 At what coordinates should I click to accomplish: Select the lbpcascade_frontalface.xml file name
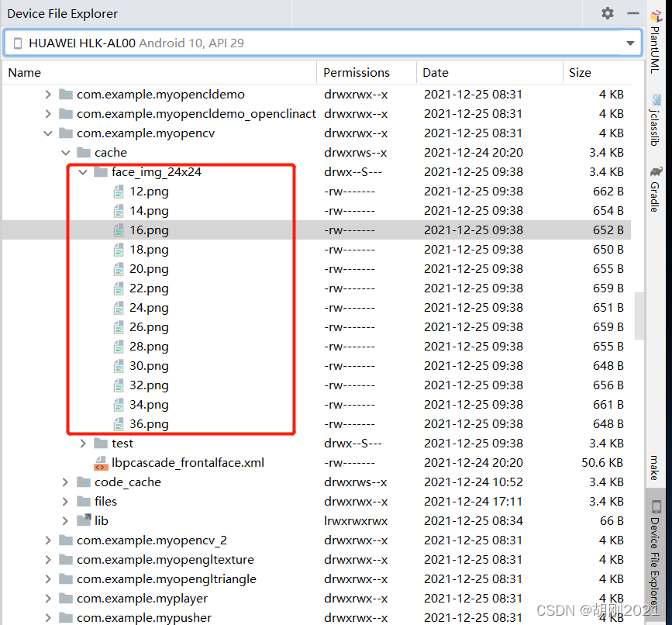(x=188, y=463)
